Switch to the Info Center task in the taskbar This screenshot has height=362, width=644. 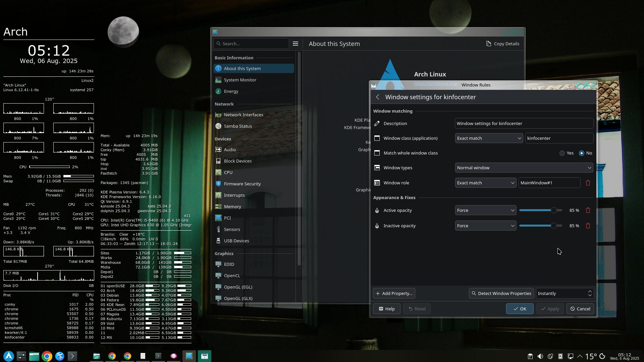pyautogui.click(x=189, y=356)
